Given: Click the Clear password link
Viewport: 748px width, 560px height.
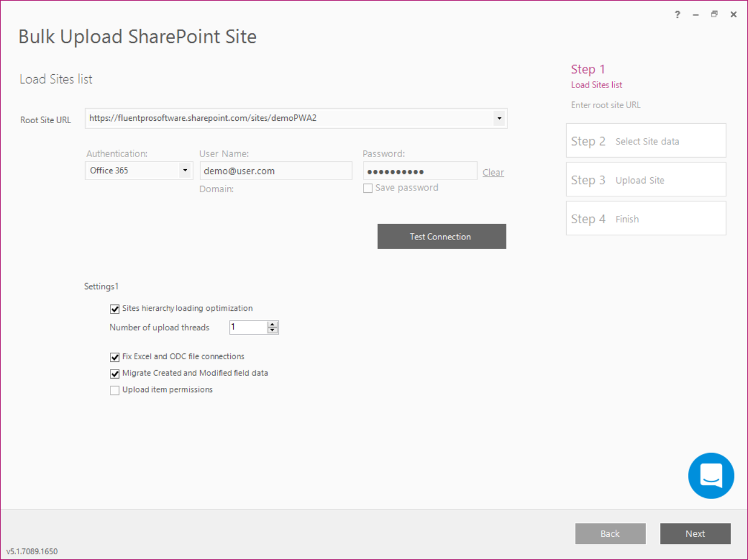Looking at the screenshot, I should point(493,173).
